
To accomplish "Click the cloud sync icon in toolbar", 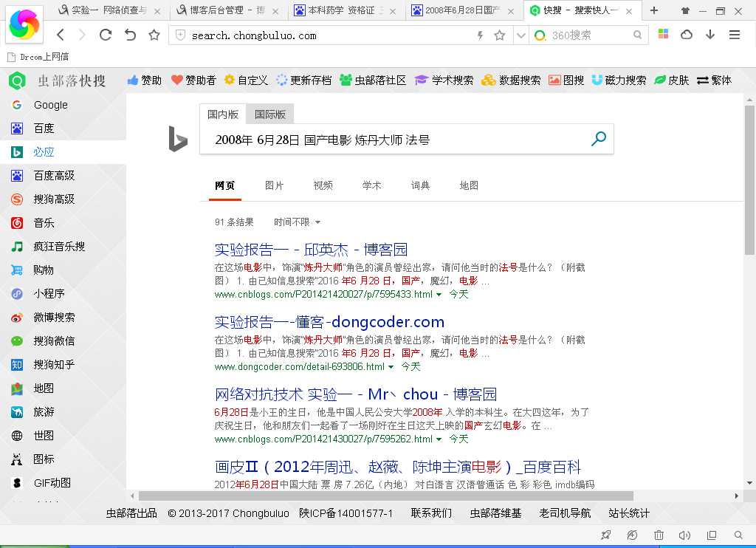I will coord(687,34).
